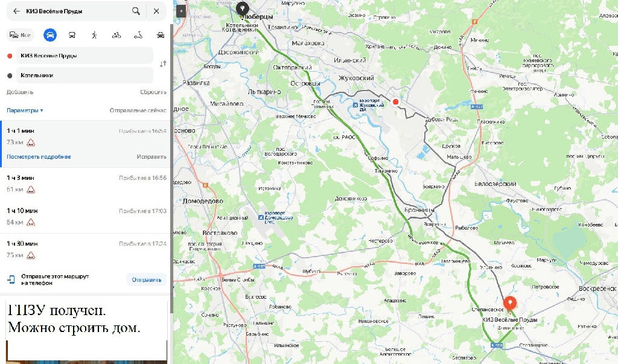Screen dimensions: 618x364
Task: Click the 'Лыткарино' label on map
Action: pyautogui.click(x=264, y=92)
